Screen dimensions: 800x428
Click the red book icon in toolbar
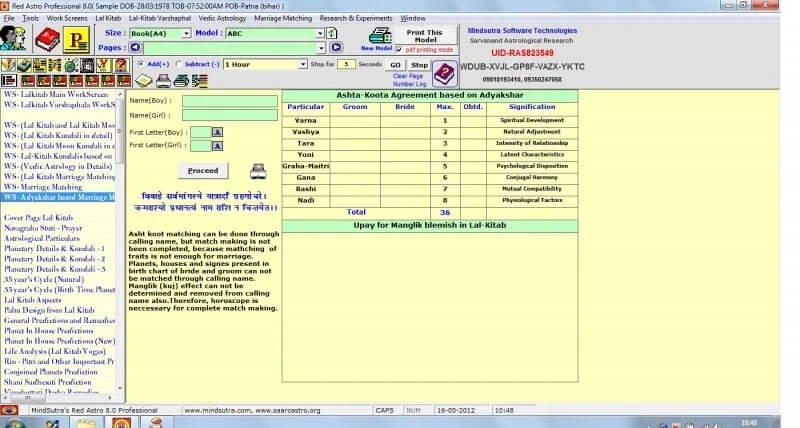click(x=47, y=39)
